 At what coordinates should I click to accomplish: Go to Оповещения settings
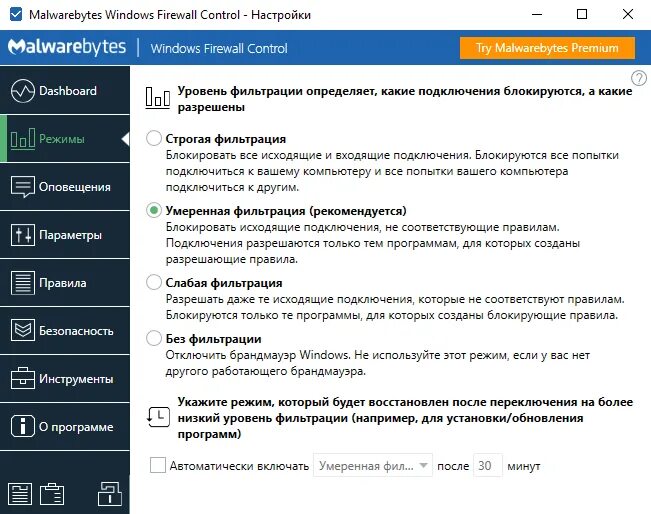65,187
